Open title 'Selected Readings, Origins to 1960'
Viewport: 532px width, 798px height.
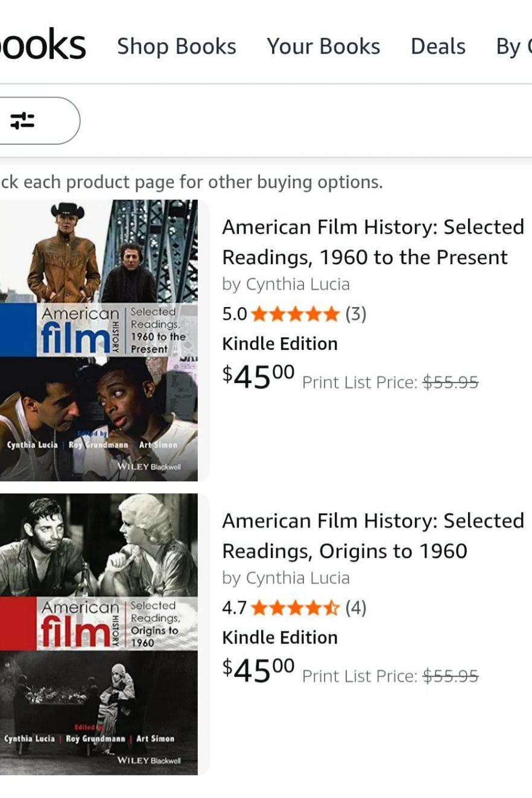tap(372, 536)
